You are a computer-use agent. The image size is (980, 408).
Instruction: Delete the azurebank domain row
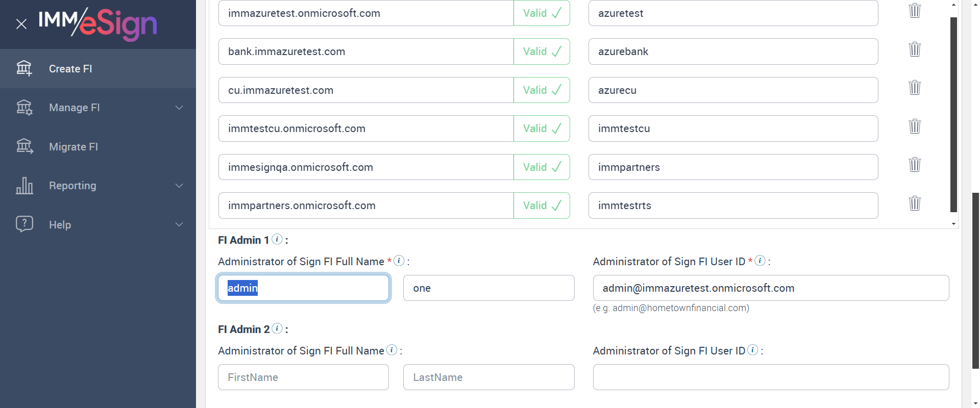tap(915, 49)
